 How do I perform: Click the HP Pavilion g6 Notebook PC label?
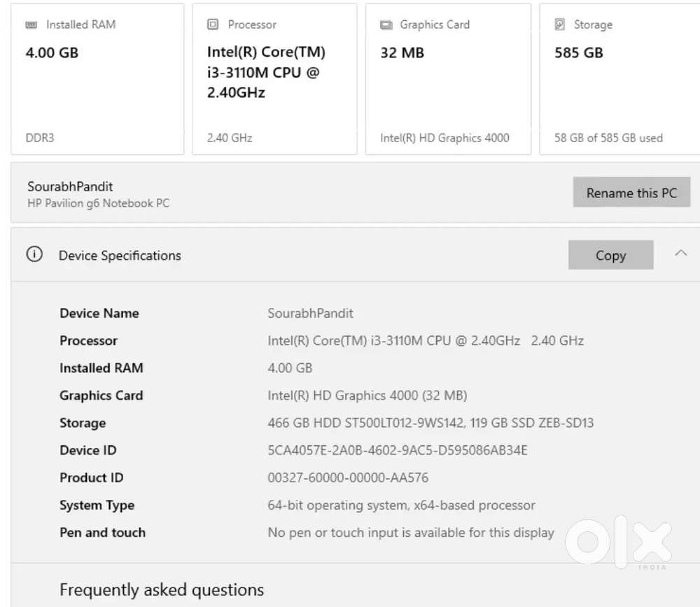coord(98,203)
